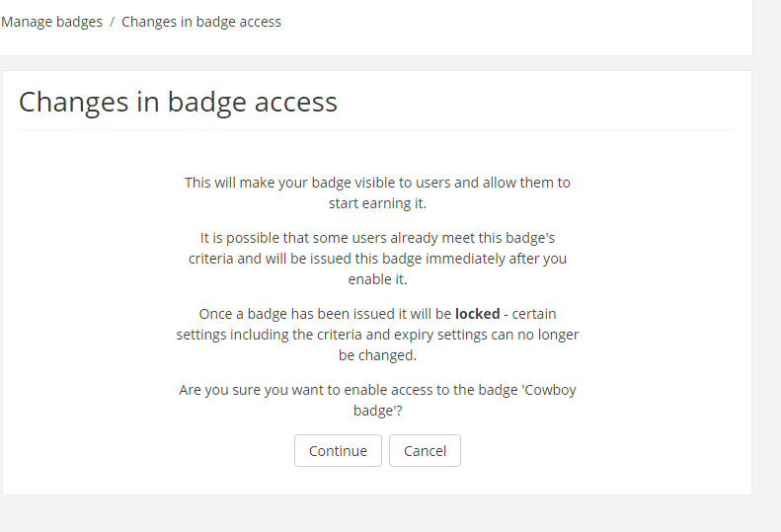The image size is (781, 532).
Task: Click the paragraph about users already meeting criteria
Action: coord(377,259)
